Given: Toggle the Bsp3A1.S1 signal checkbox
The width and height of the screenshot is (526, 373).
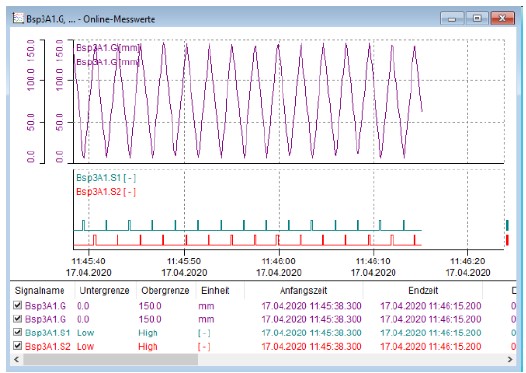Looking at the screenshot, I should click(x=17, y=332).
